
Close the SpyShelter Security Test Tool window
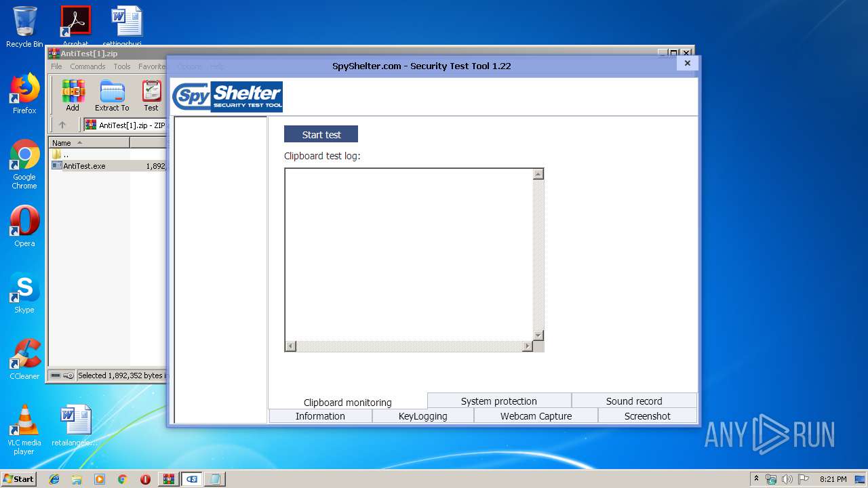(687, 63)
